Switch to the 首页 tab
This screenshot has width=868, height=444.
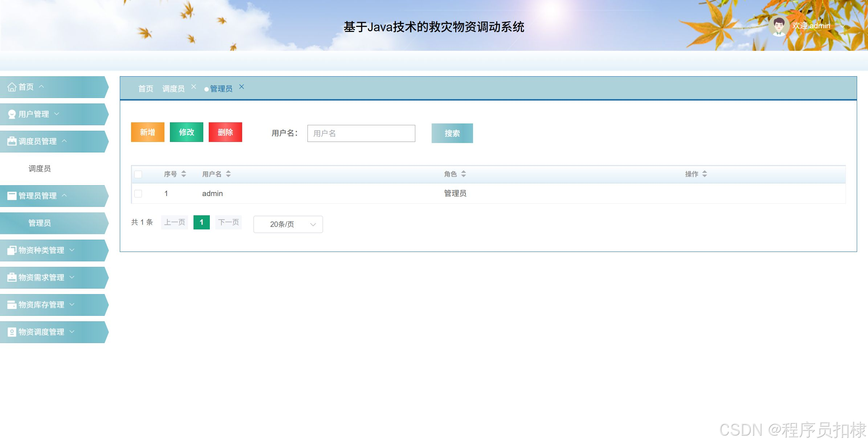[146, 89]
